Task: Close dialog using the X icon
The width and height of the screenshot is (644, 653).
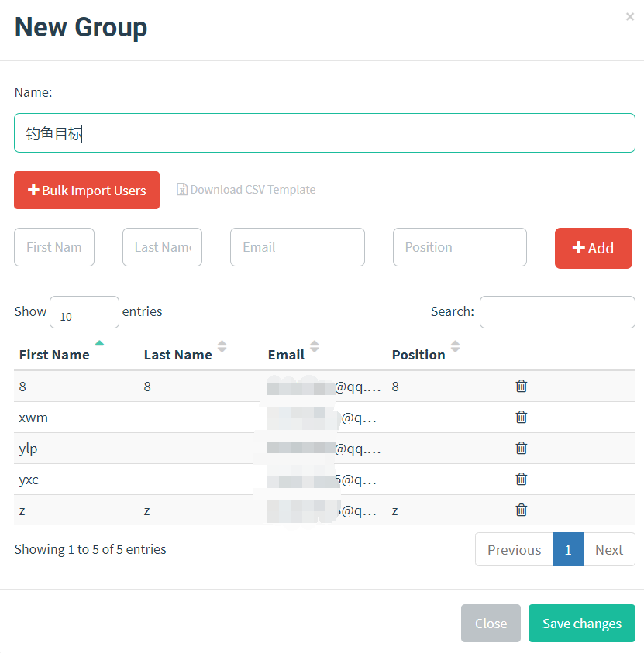Action: (x=630, y=16)
